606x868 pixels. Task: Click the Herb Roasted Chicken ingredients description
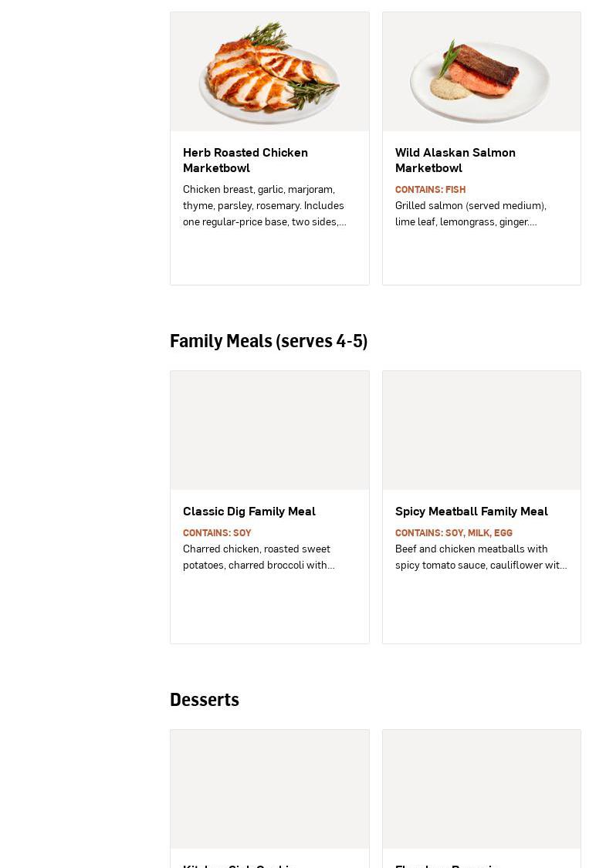(264, 205)
